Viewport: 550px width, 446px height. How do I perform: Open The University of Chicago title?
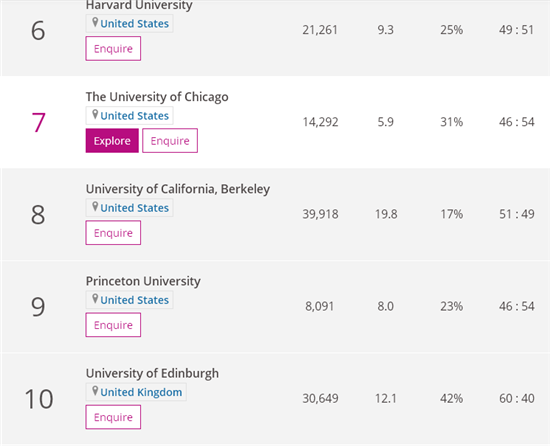[x=157, y=97]
